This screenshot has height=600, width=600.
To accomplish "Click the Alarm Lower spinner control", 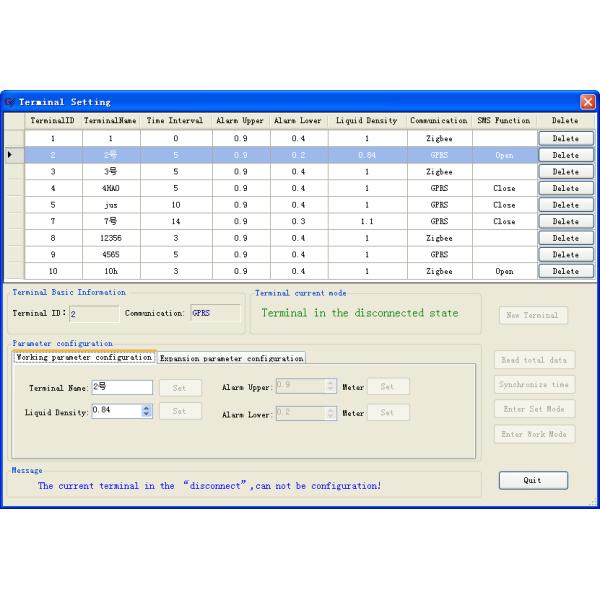I will point(331,412).
